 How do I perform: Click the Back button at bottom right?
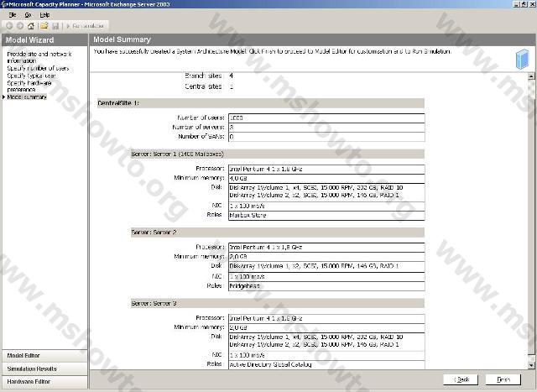[462, 379]
